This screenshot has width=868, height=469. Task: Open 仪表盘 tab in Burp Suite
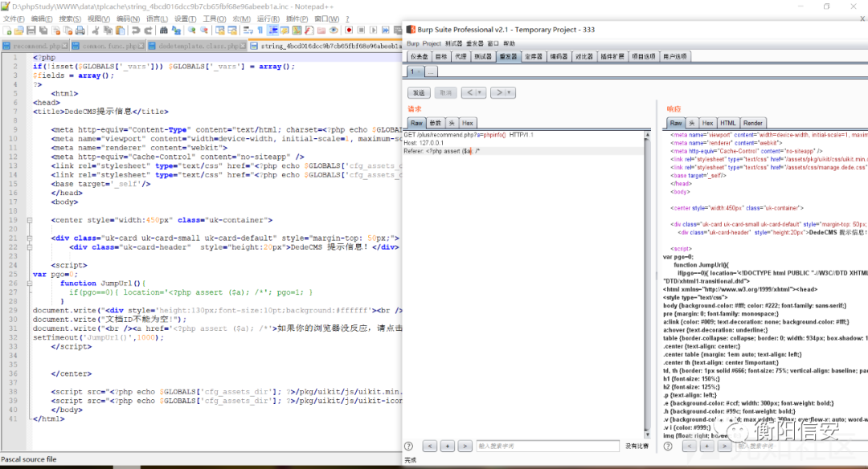pyautogui.click(x=419, y=56)
